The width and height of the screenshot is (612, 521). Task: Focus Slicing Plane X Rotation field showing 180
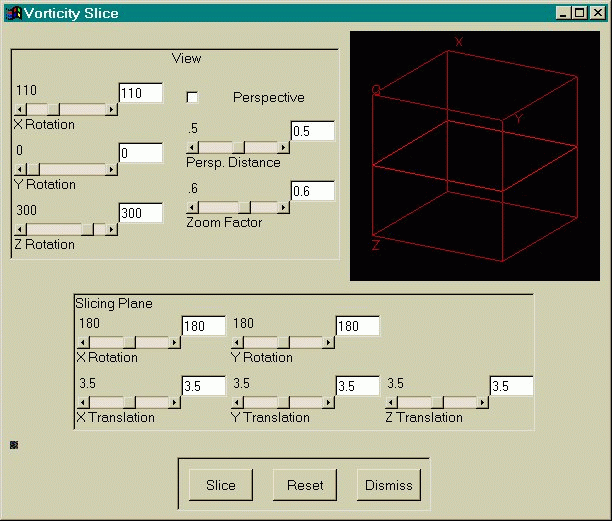pyautogui.click(x=204, y=326)
